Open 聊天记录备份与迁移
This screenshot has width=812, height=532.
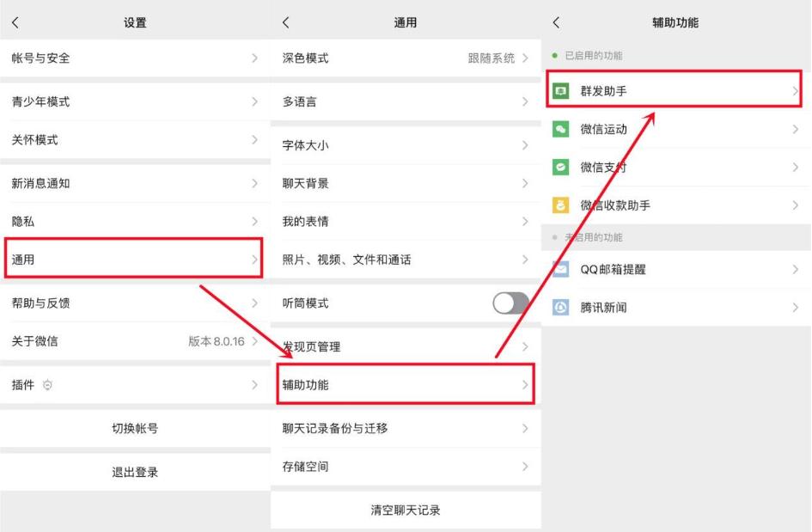tap(406, 428)
